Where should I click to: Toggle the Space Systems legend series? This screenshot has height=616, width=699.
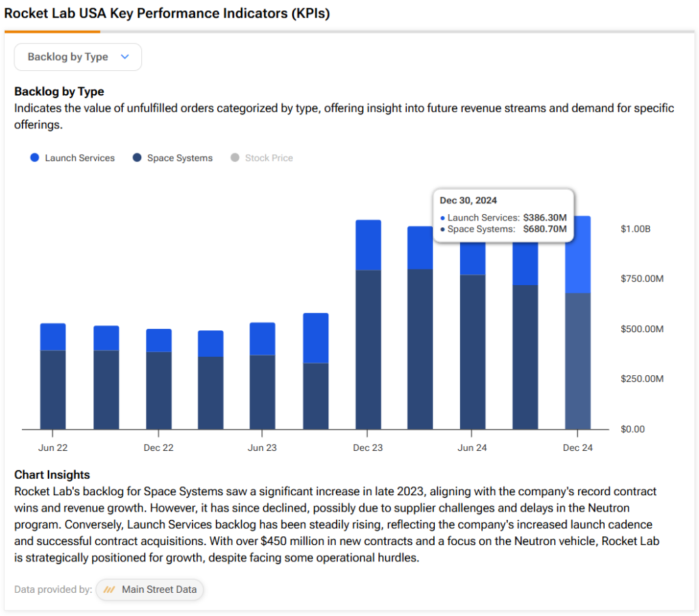click(x=173, y=158)
